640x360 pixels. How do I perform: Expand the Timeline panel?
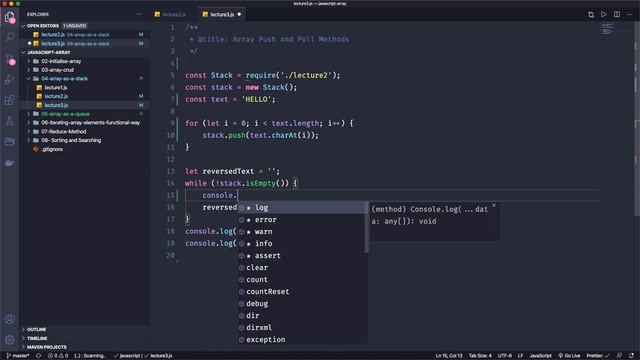pyautogui.click(x=85, y=338)
